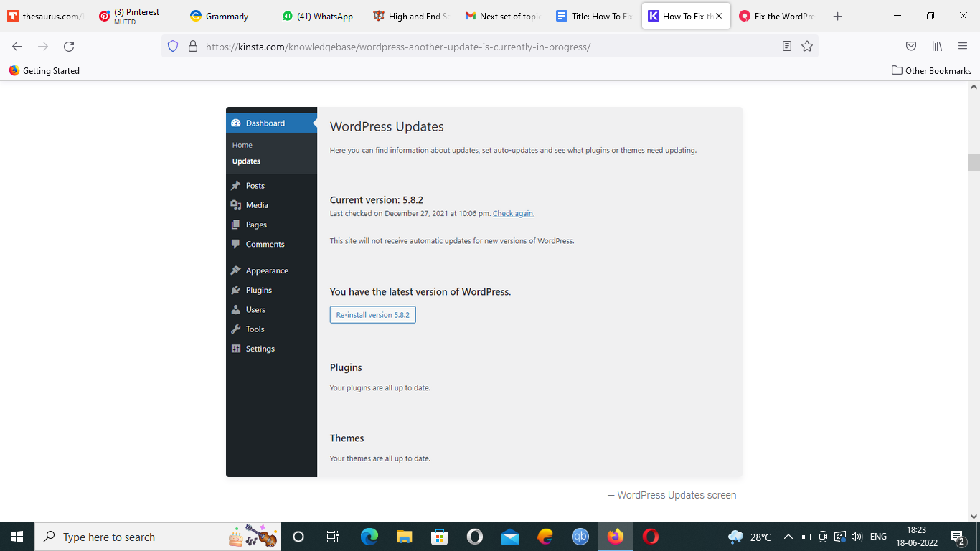Viewport: 980px width, 551px height.
Task: Open Microsoft Edge from taskbar
Action: (x=369, y=537)
